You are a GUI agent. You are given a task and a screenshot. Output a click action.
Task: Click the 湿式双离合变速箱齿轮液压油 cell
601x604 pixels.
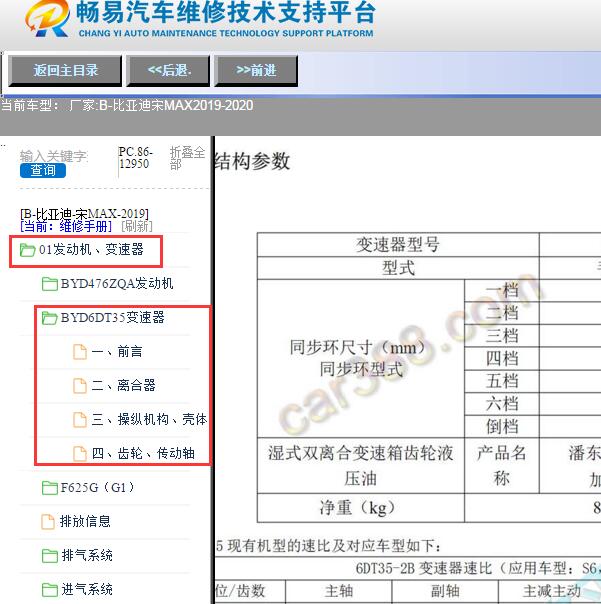coord(361,465)
